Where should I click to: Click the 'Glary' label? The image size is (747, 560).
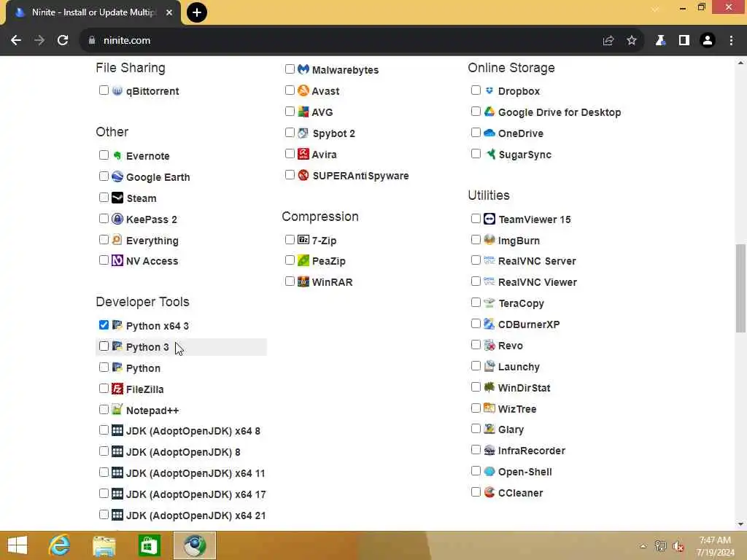tap(511, 429)
